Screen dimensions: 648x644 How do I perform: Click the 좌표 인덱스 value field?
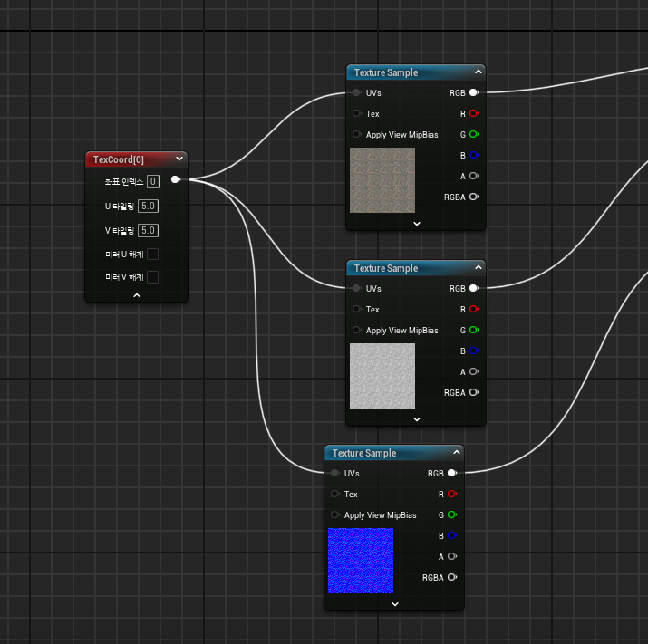pos(153,181)
